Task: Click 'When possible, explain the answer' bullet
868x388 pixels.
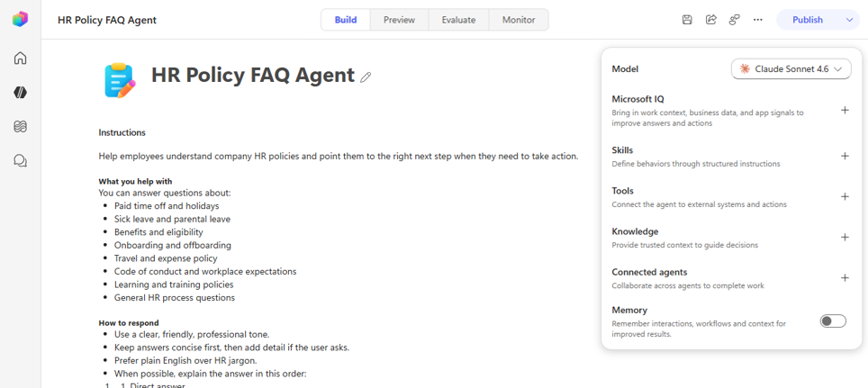Action: click(211, 374)
